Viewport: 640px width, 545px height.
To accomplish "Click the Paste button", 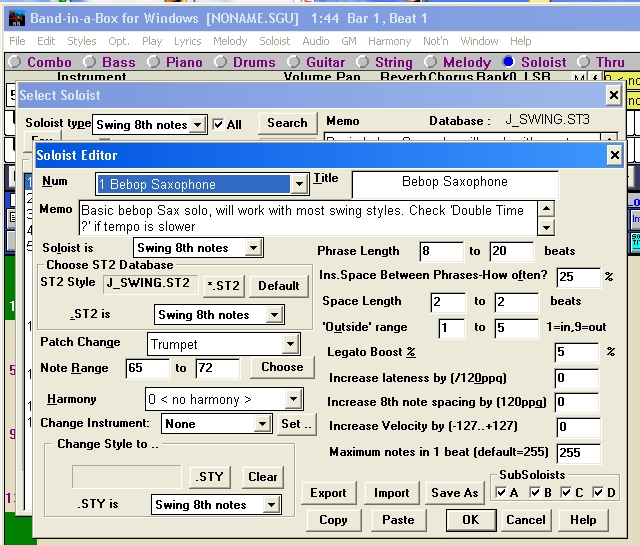I will [x=398, y=520].
